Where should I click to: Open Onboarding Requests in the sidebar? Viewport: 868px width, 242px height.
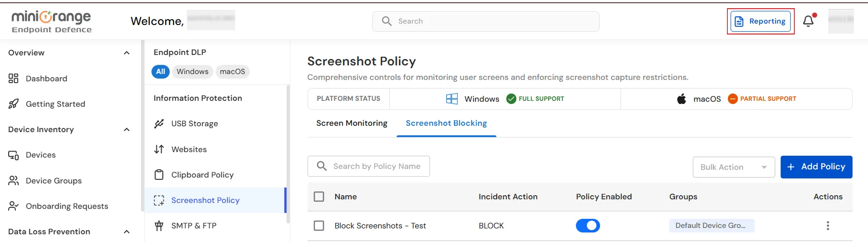67,206
